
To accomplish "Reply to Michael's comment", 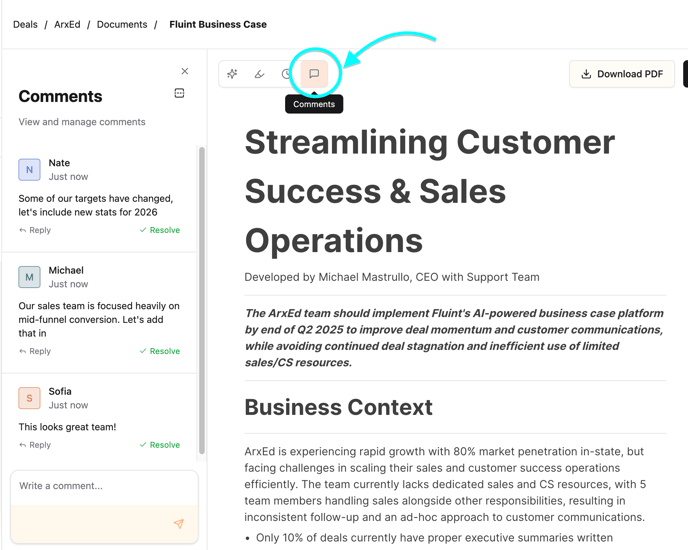I will coord(35,351).
